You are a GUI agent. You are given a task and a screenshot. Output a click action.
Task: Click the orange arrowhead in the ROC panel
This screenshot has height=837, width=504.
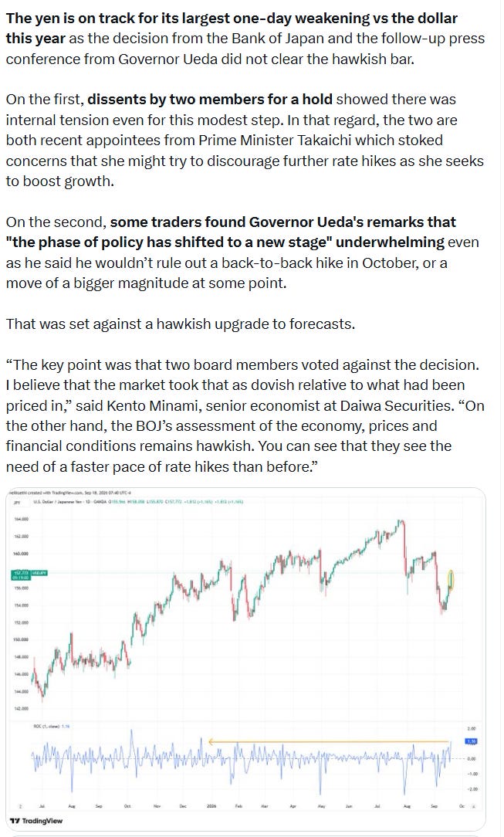pos(211,741)
